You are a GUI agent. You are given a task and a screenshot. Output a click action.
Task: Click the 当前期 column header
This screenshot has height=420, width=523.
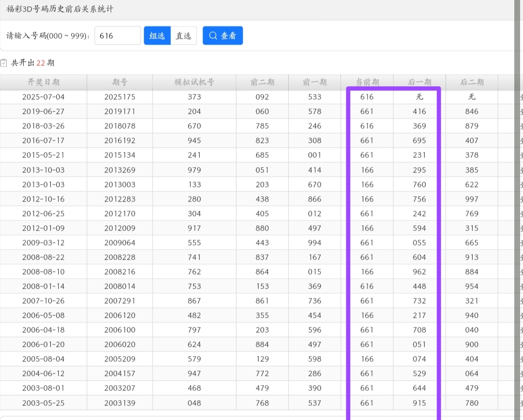(367, 82)
